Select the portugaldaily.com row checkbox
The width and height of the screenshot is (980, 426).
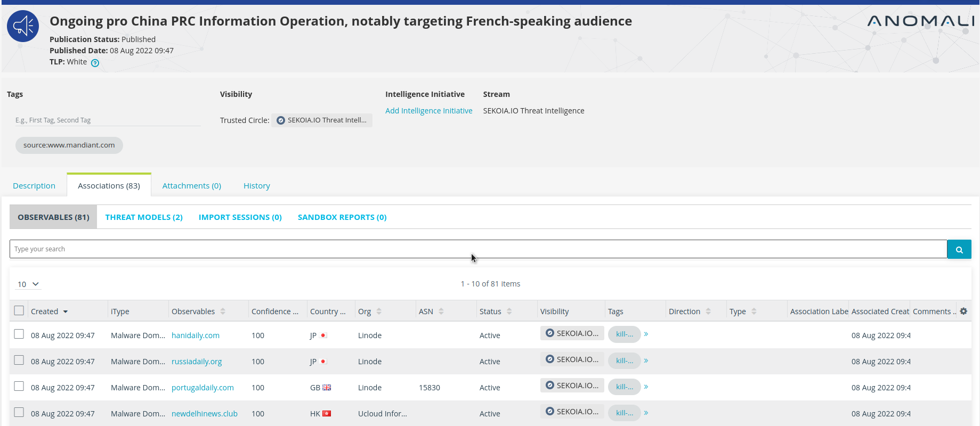19,386
